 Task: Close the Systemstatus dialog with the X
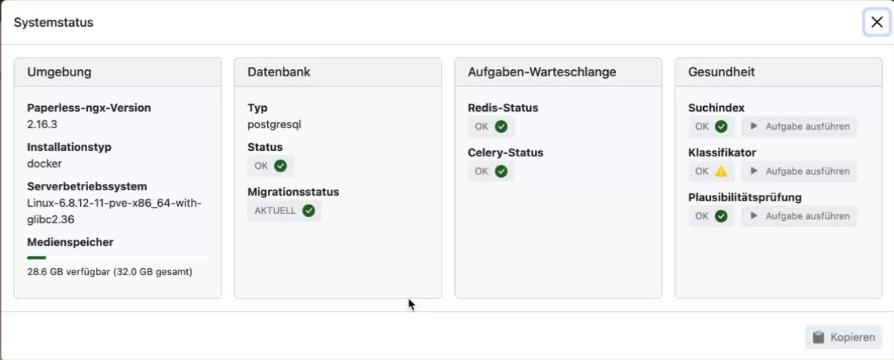pyautogui.click(x=877, y=22)
